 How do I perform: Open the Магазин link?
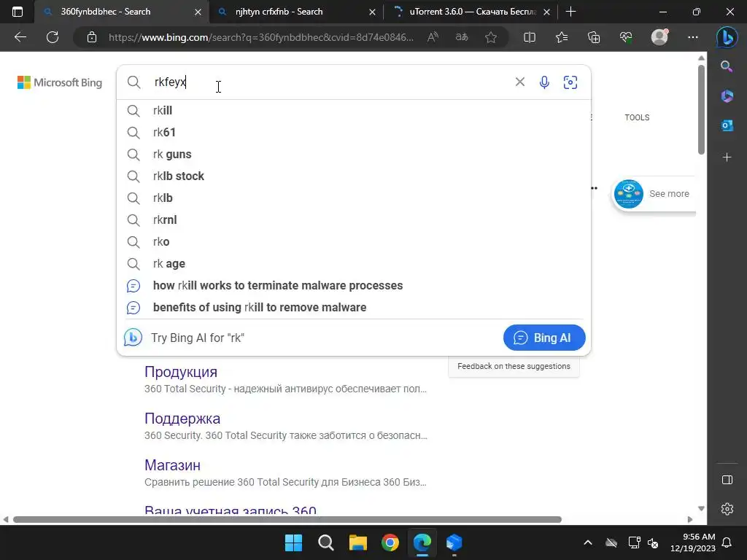coord(172,465)
